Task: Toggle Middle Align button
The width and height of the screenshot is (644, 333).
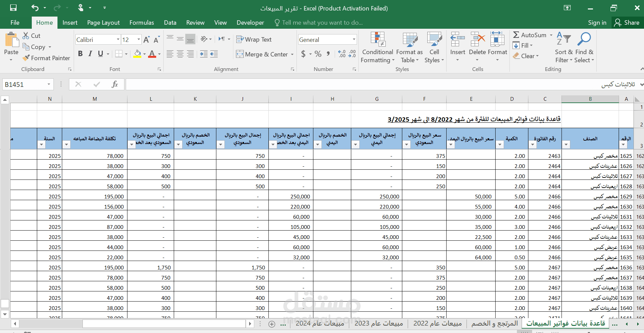Action: tap(180, 39)
